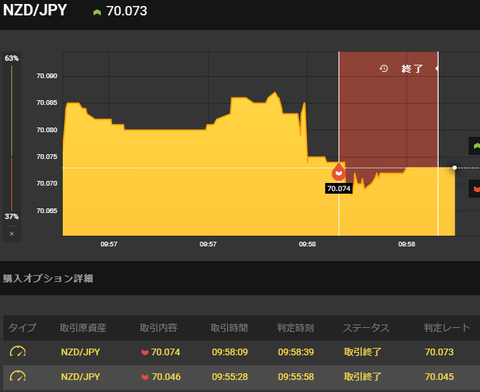Click the white current price dot on chart
The height and width of the screenshot is (392, 480).
coord(455,168)
